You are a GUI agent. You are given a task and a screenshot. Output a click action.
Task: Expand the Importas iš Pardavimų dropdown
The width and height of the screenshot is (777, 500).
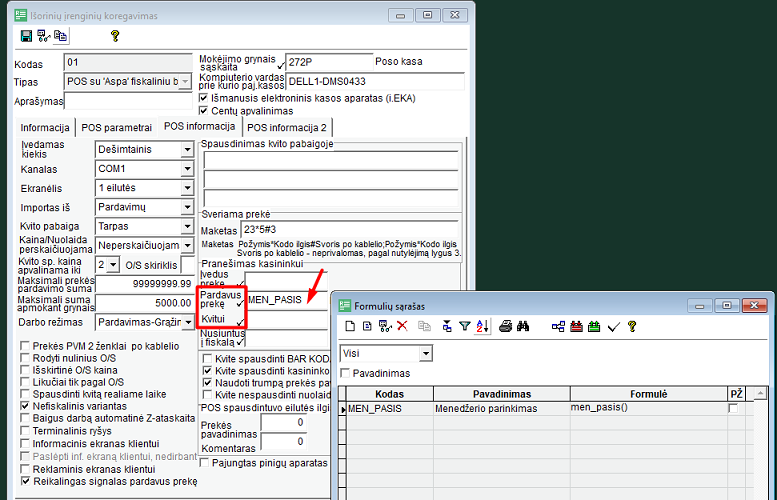pos(187,207)
